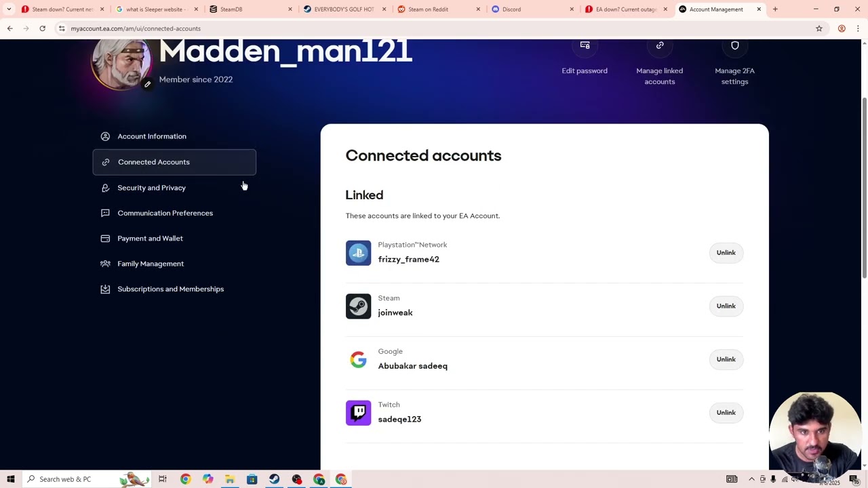Click Manage 2FA settings link
Screen dimensions: 868x488
pos(735,76)
